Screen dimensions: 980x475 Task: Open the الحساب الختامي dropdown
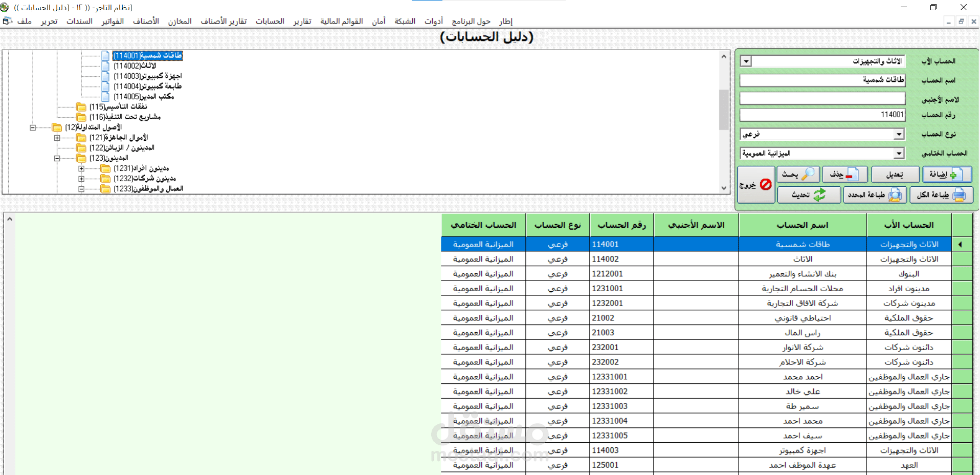(899, 154)
